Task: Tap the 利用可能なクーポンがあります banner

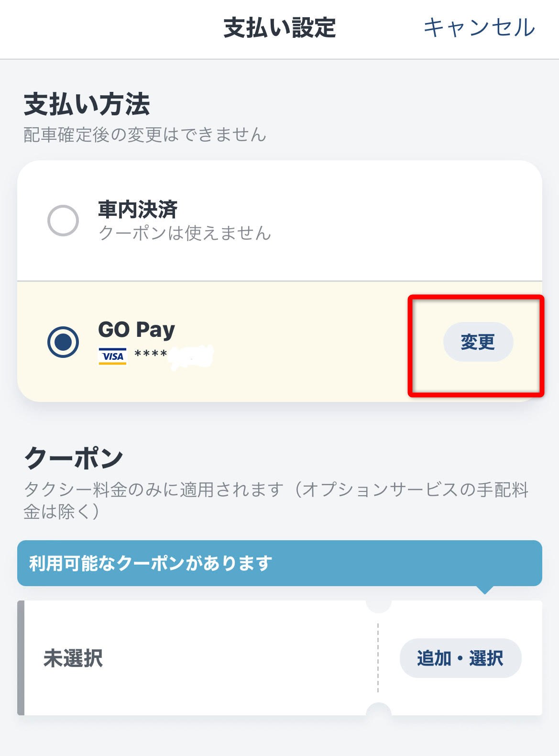Action: tap(279, 563)
